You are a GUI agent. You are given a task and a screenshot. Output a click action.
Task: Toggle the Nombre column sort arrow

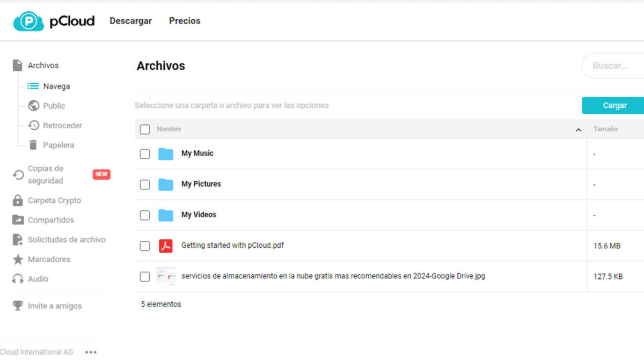click(x=578, y=130)
